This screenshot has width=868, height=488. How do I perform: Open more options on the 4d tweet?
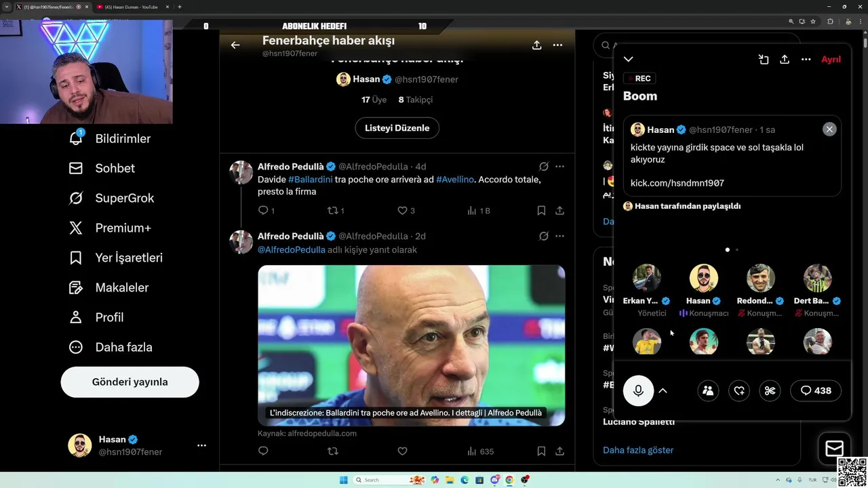click(559, 167)
